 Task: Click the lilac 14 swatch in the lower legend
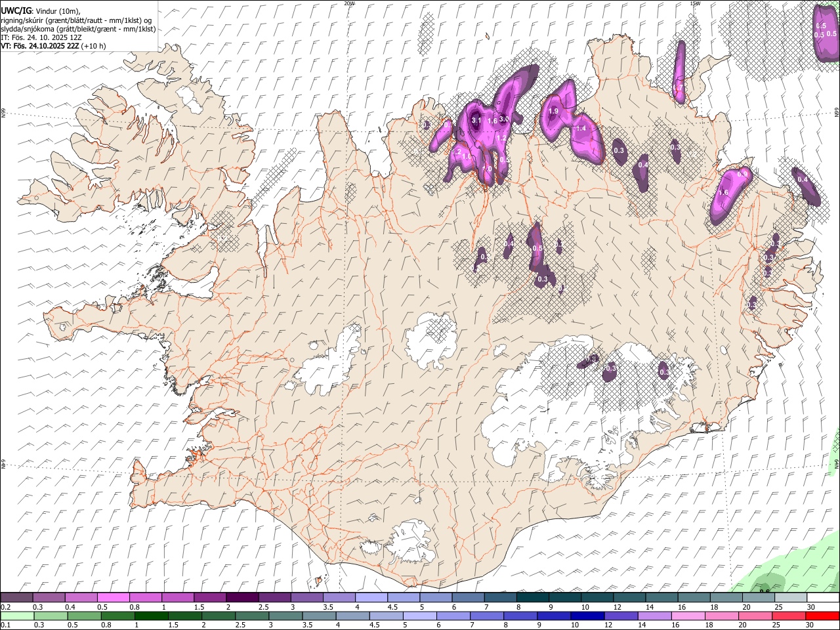click(x=655, y=616)
